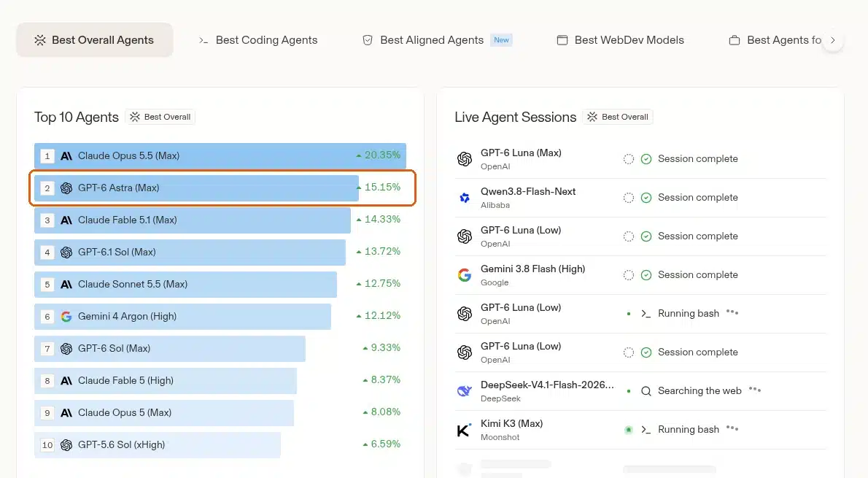Click the green check icon in Qwen3.8-Flash-Next row

click(646, 198)
